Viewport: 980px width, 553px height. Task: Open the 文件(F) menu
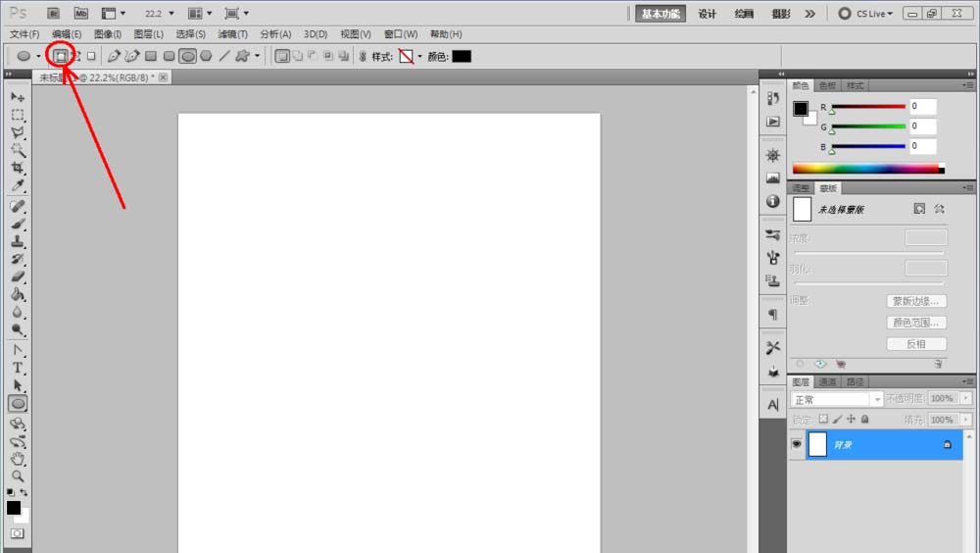click(24, 34)
